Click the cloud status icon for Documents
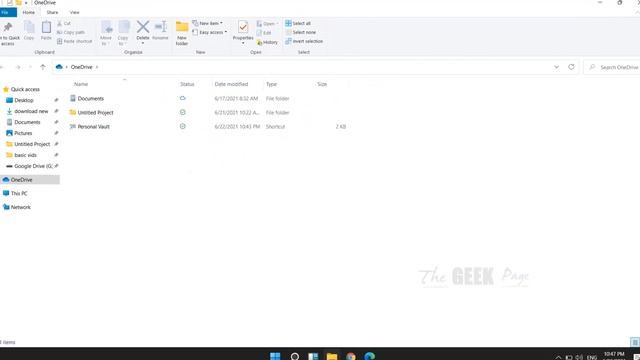Viewport: 640px width, 360px height. tap(182, 98)
